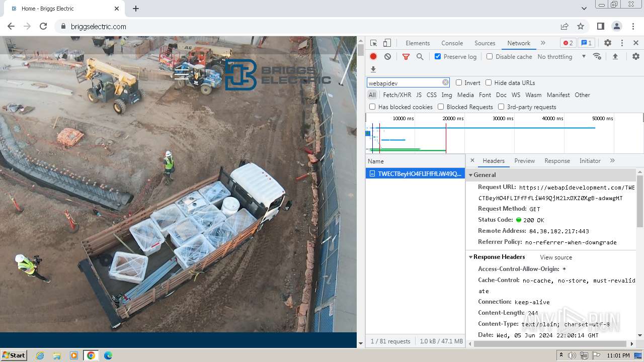Screen dimensions: 644x362
Task: Click the messages count badge
Action: pos(586,43)
